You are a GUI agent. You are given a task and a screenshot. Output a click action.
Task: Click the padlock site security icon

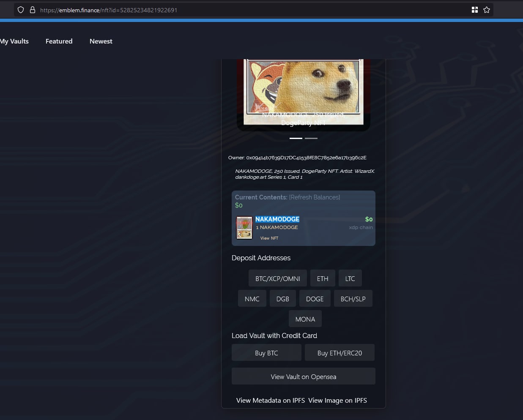(x=32, y=10)
